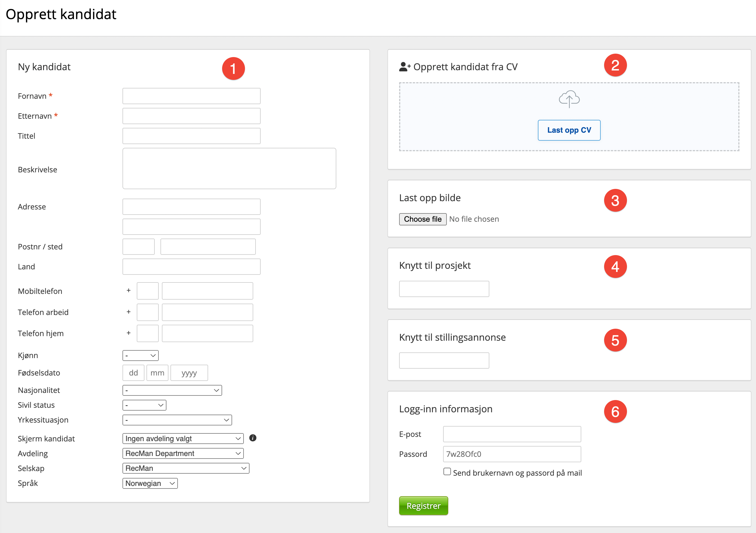Click the info icon beside Skjerm kandidat

click(x=253, y=438)
